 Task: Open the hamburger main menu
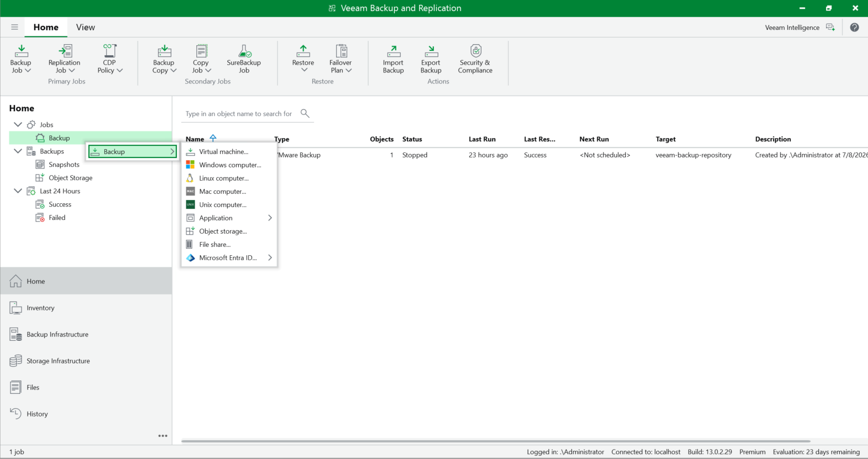pos(14,27)
